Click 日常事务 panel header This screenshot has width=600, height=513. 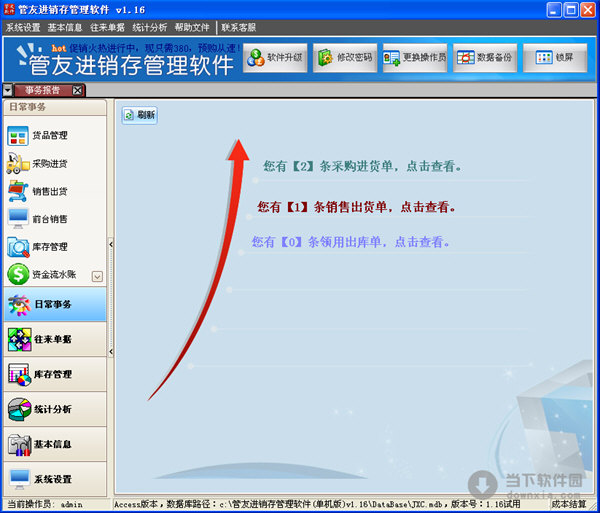pyautogui.click(x=55, y=107)
